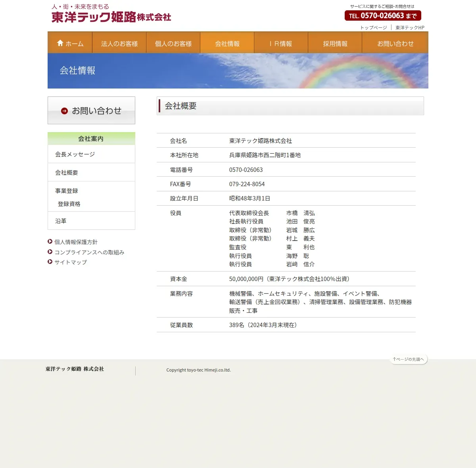Viewport: 476px width, 468px height.
Task: Click the address 兵庫県姫路市西二階町1番地
Action: tap(265, 155)
